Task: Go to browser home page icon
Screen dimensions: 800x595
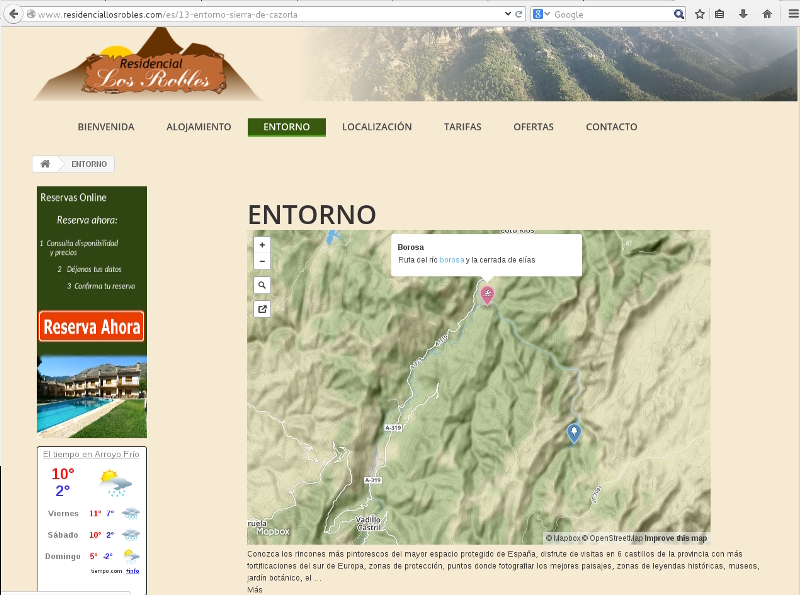Action: [767, 14]
